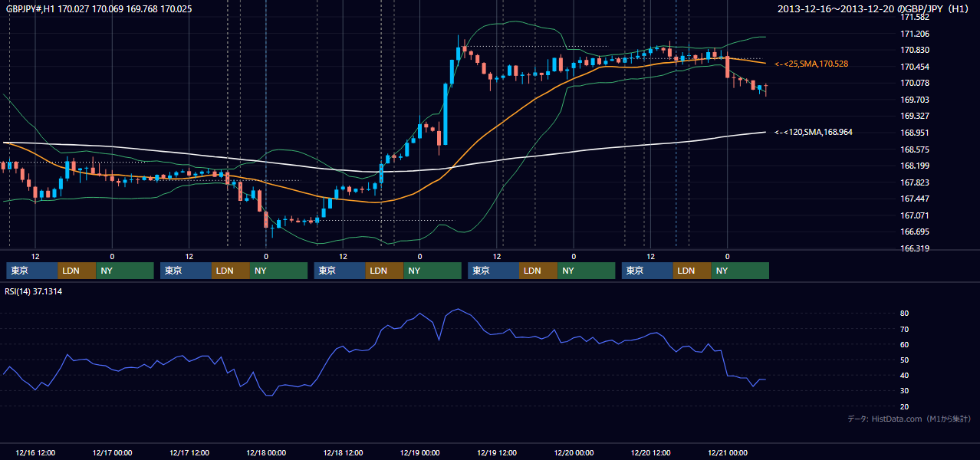Click price axis label 169.703
The height and width of the screenshot is (460, 980).
[x=915, y=100]
